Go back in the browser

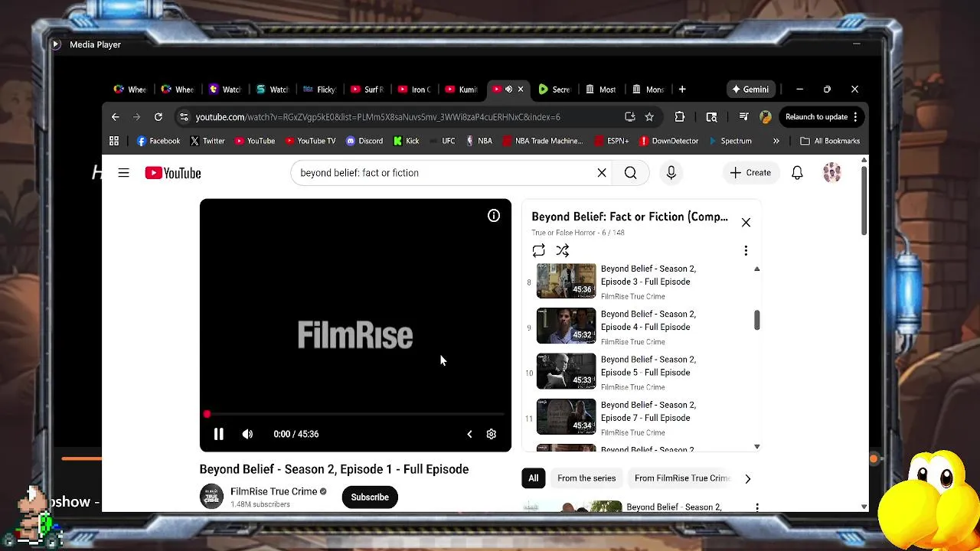coord(115,117)
